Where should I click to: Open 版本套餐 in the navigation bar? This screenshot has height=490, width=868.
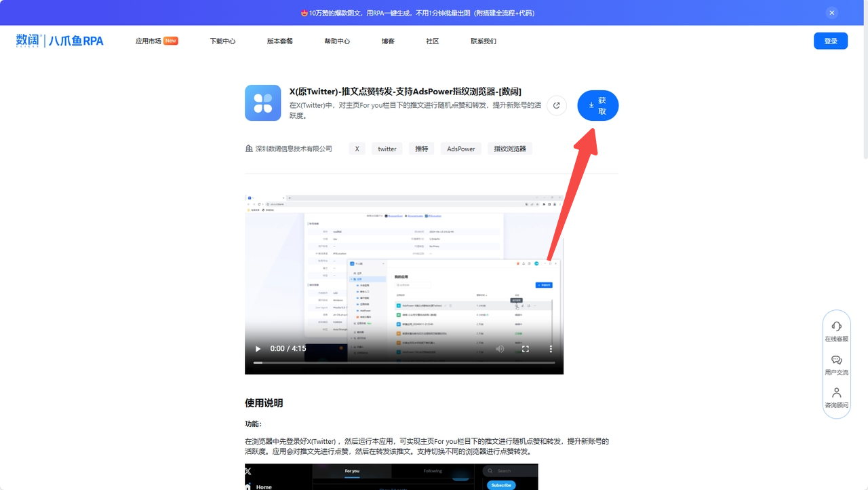click(280, 41)
